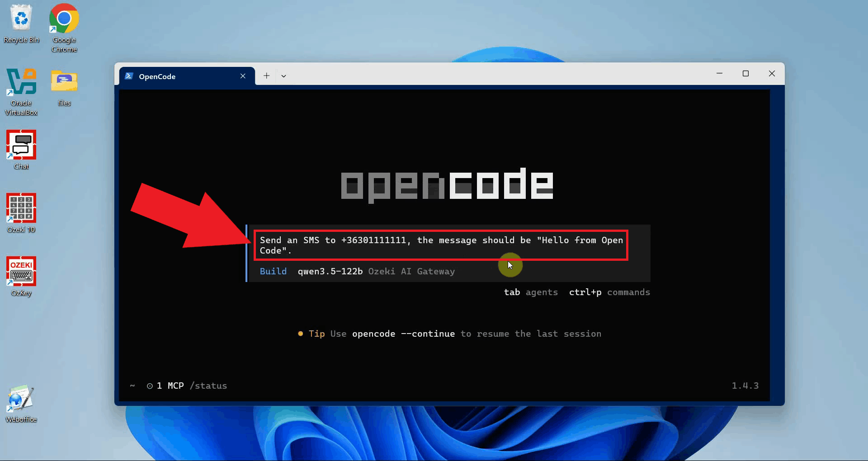The width and height of the screenshot is (868, 461).
Task: Click the /status command text
Action: coord(208,386)
